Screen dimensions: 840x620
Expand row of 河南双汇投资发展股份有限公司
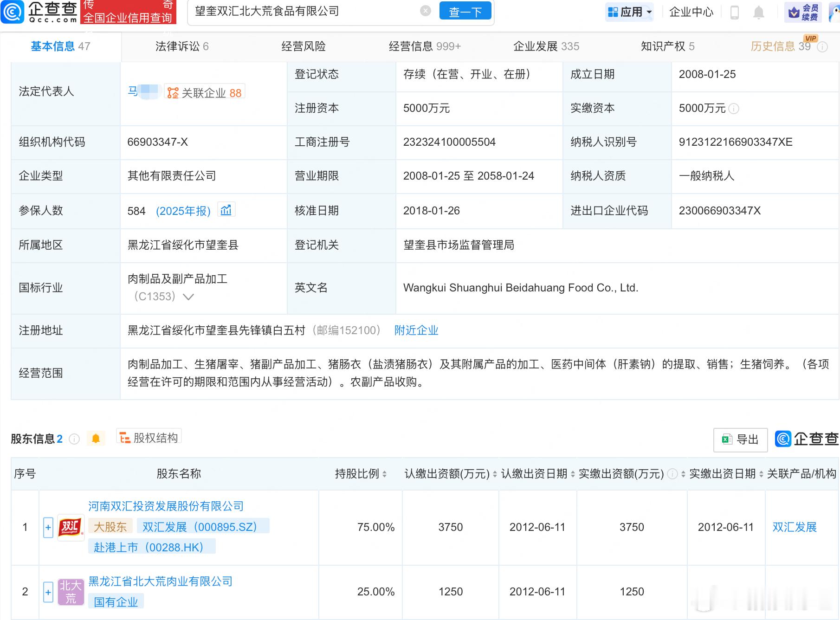pyautogui.click(x=48, y=528)
